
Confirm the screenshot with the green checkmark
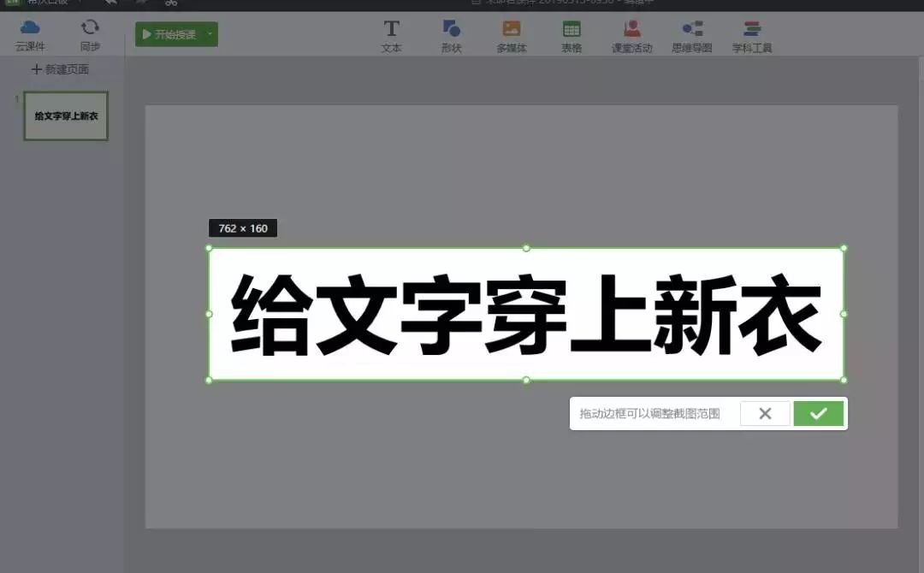click(x=819, y=414)
